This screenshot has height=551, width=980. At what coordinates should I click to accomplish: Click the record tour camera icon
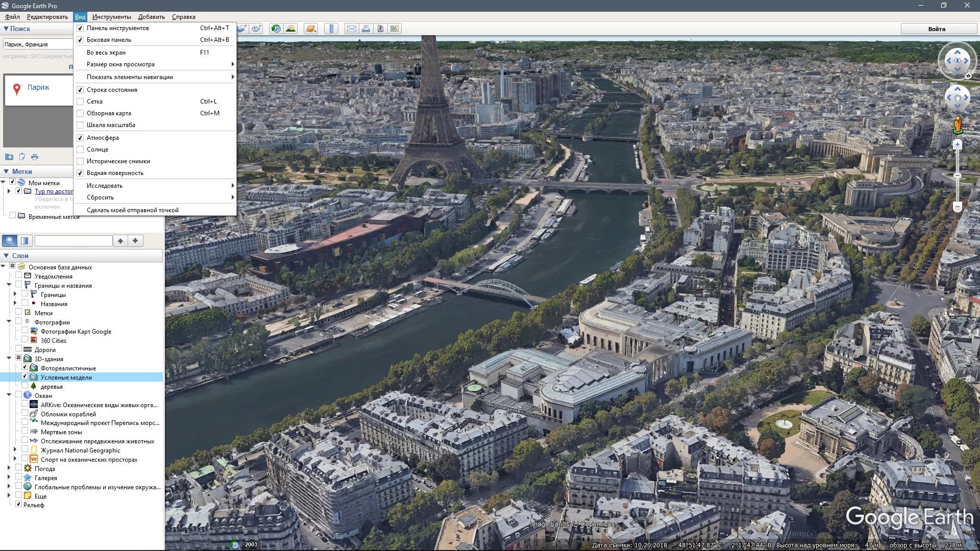point(256,29)
